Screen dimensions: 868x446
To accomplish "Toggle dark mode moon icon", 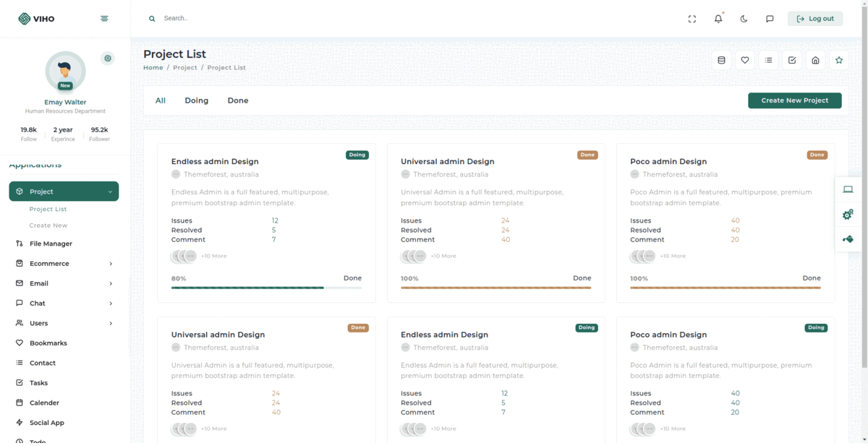I will click(x=744, y=19).
